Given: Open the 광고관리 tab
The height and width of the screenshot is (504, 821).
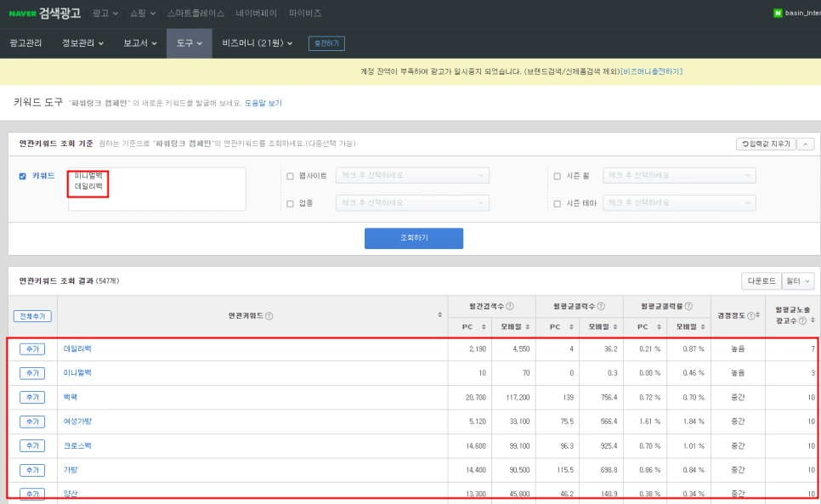Looking at the screenshot, I should [x=25, y=42].
